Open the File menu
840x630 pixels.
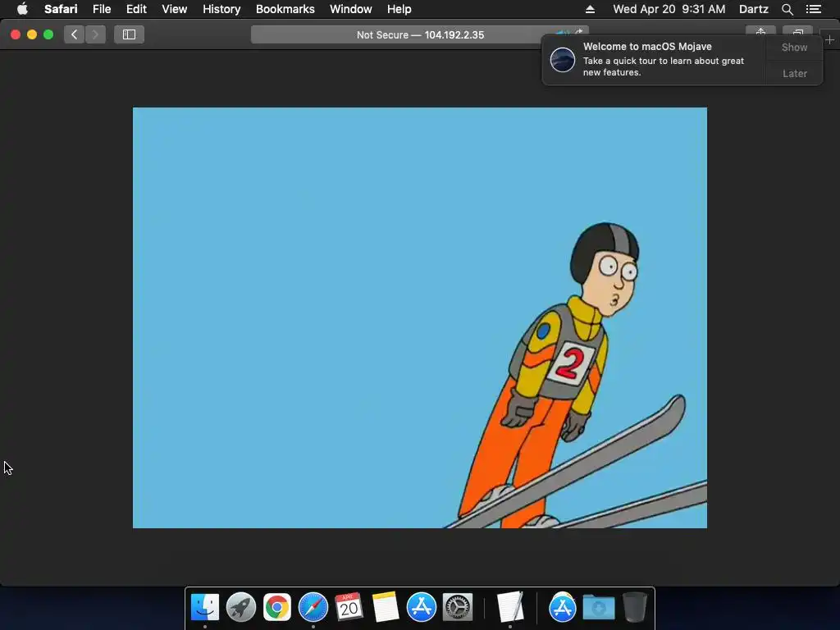(101, 9)
